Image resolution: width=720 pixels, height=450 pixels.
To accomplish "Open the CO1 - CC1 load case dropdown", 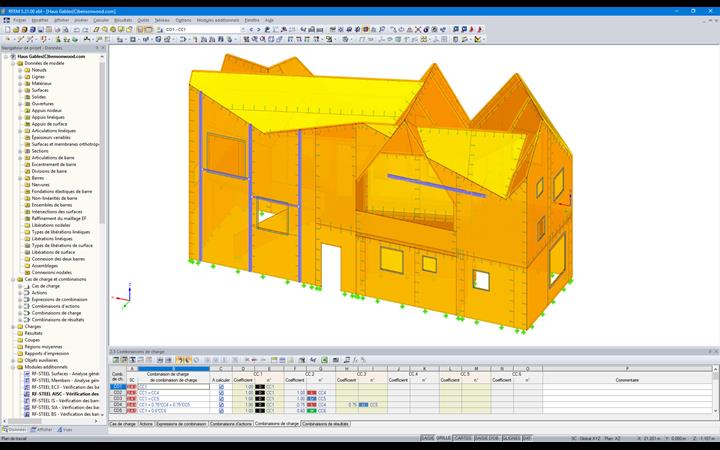I will (x=242, y=29).
